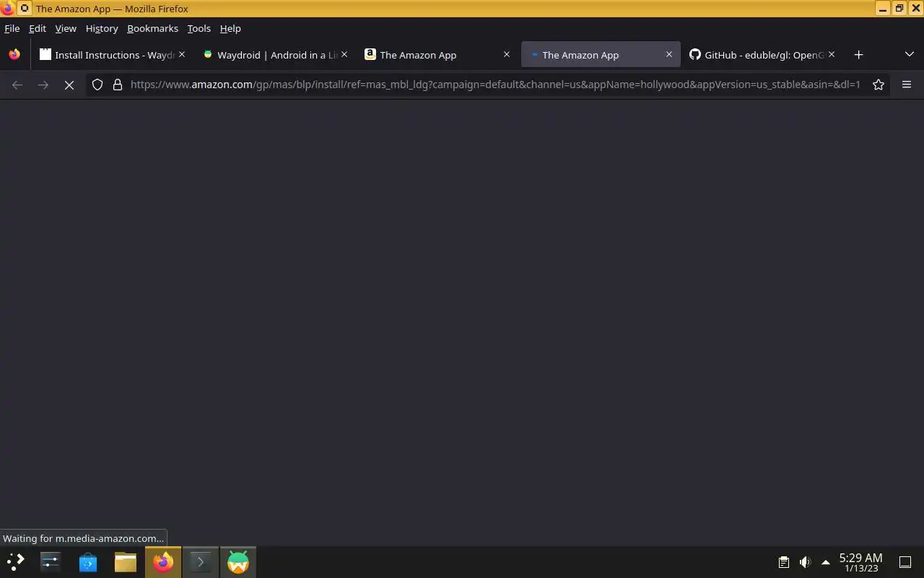The width and height of the screenshot is (924, 578).
Task: Go back one page
Action: coord(17,85)
